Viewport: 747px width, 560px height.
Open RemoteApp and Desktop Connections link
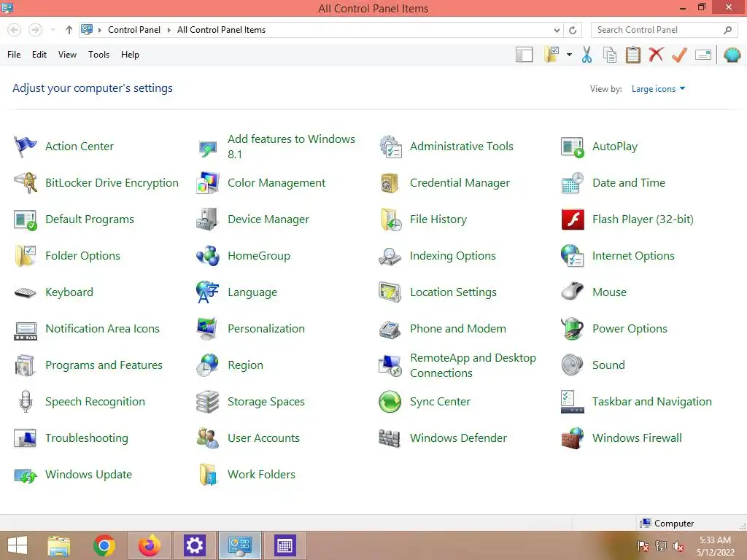(x=473, y=365)
